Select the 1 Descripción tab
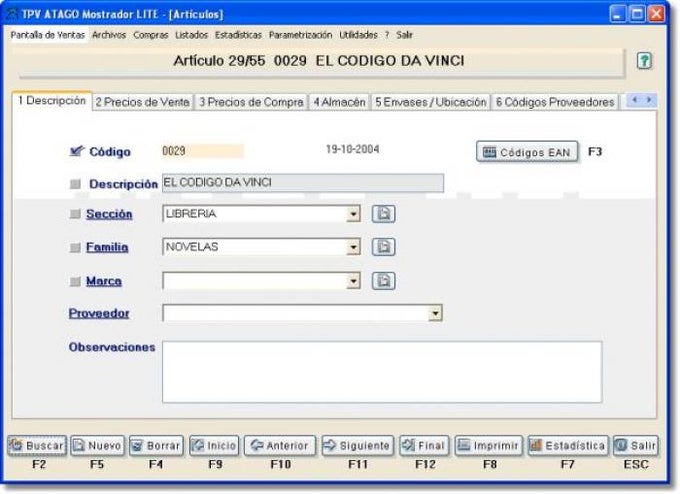The height and width of the screenshot is (494, 680). click(x=52, y=101)
